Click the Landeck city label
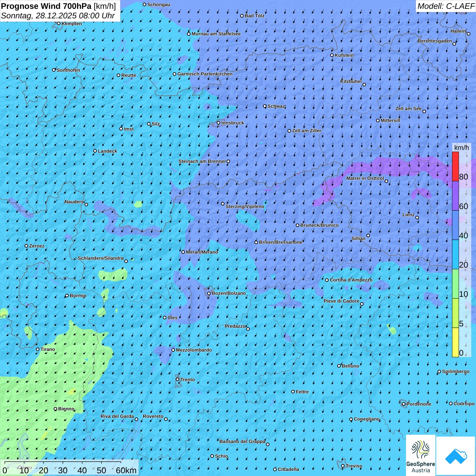476x476 pixels. (107, 151)
